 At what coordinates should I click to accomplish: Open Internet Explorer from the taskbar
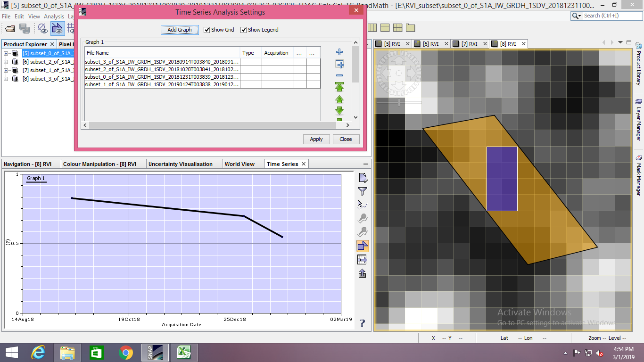coord(38,352)
